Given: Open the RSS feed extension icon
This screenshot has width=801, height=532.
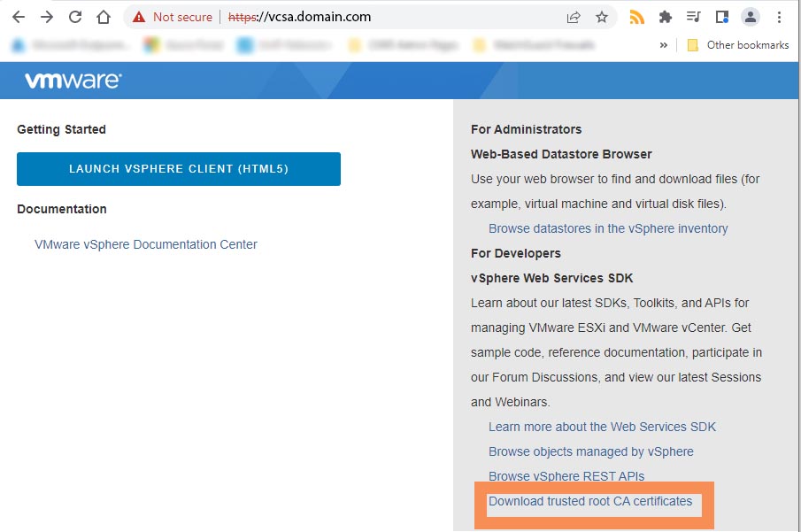Looking at the screenshot, I should (x=636, y=17).
